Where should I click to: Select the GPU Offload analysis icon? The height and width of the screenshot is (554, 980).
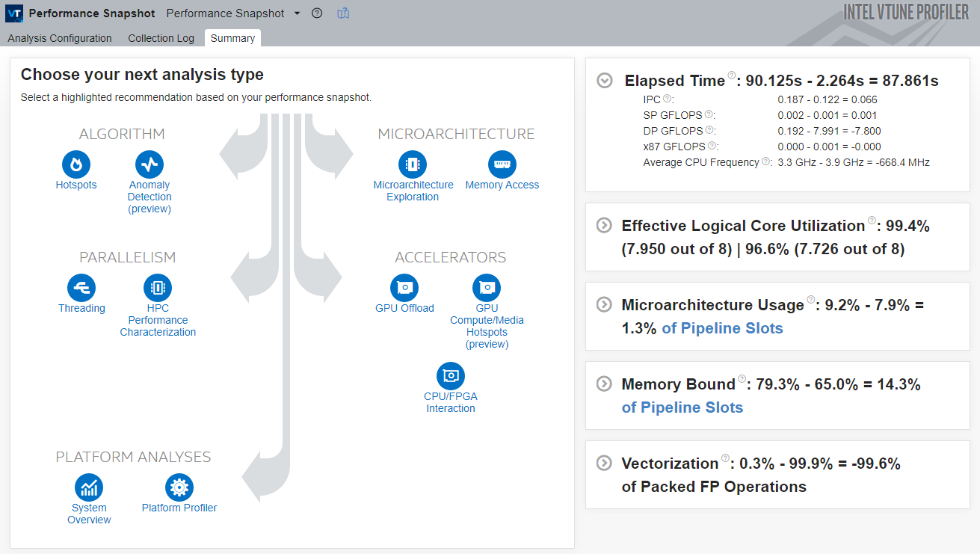[404, 288]
